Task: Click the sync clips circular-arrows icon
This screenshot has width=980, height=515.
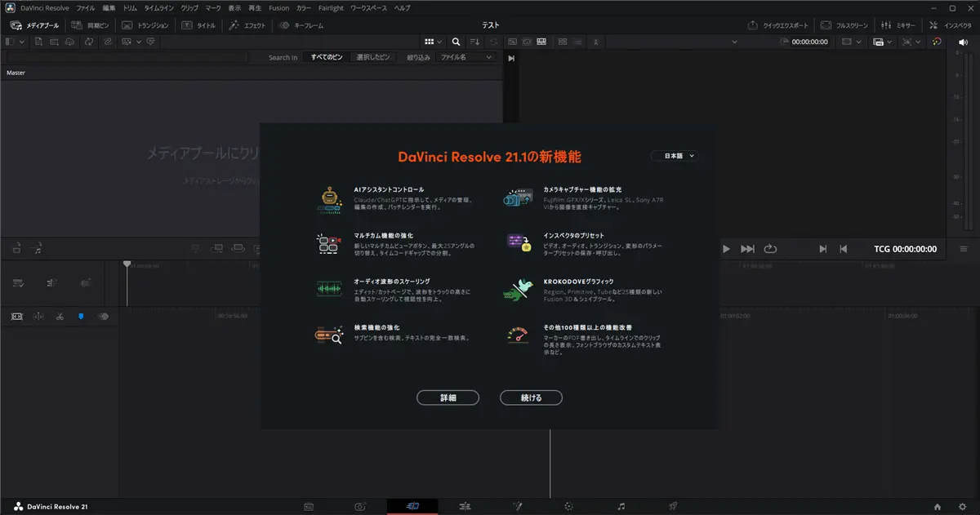Action: (x=89, y=42)
